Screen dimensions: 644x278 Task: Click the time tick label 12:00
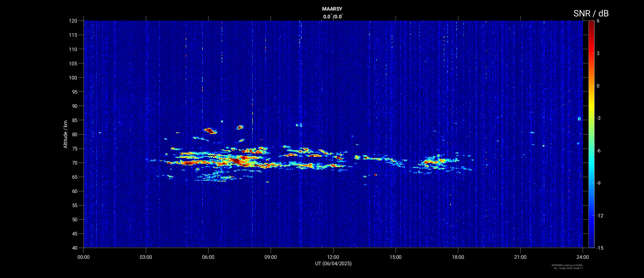(x=333, y=257)
